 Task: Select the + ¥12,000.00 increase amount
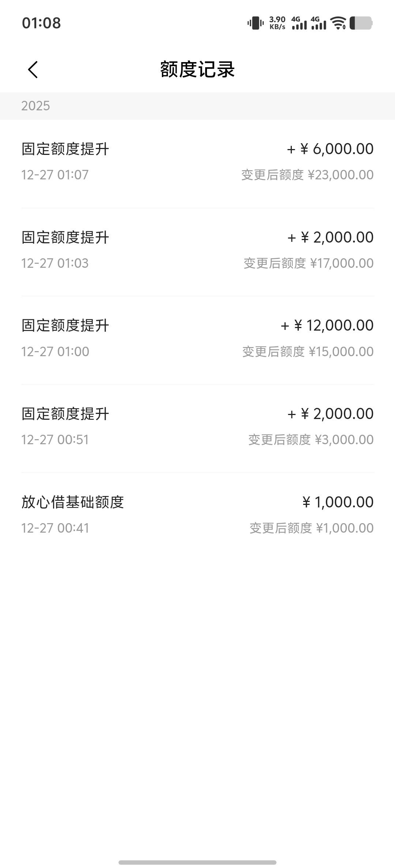pos(327,325)
